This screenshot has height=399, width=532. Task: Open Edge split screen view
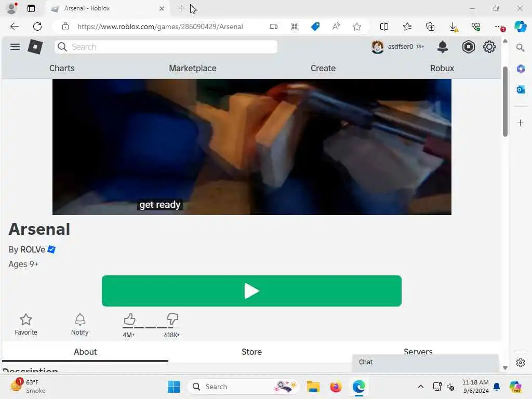click(x=384, y=26)
